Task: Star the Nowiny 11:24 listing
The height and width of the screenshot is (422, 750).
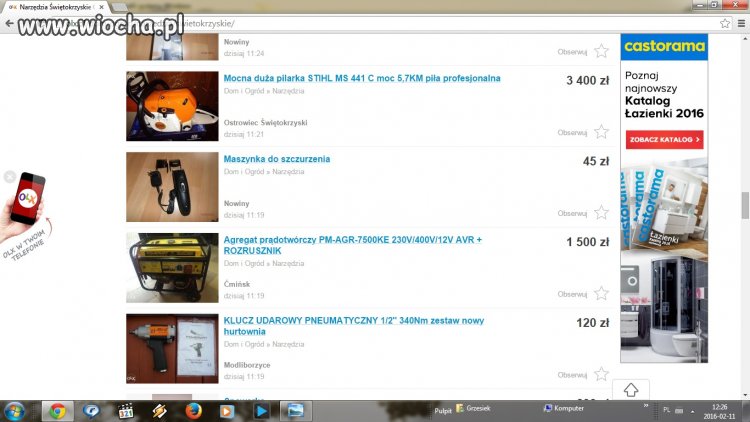Action: (x=601, y=51)
